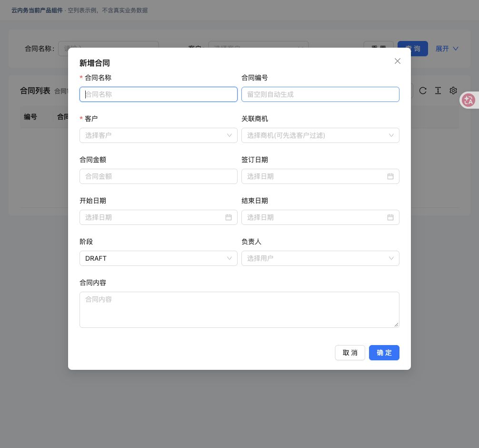Click calendar icon in 结束日期 field
This screenshot has height=448, width=479.
pos(390,217)
